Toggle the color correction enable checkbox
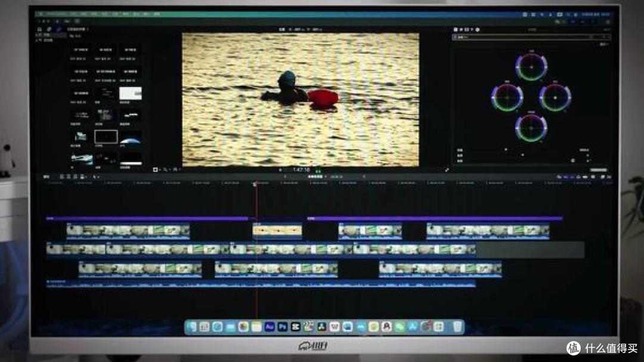 455,38
